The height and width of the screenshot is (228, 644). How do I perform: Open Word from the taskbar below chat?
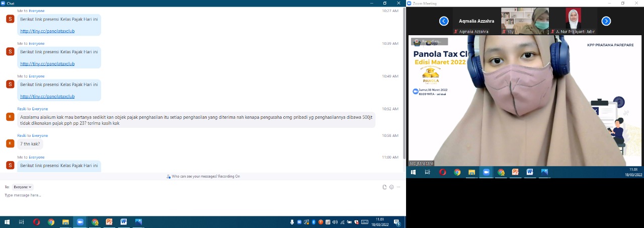click(x=124, y=222)
